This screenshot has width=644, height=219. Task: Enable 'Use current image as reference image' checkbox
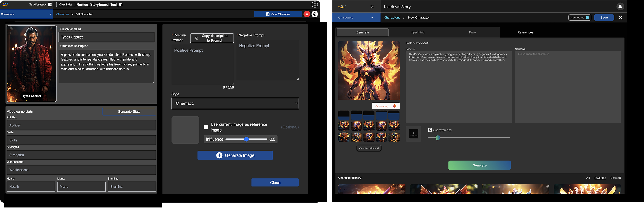pyautogui.click(x=206, y=127)
